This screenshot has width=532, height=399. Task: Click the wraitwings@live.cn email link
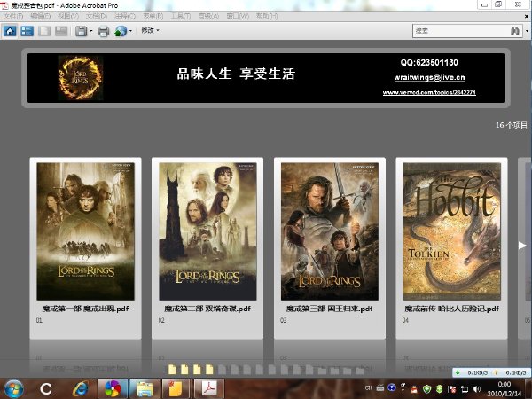pos(429,77)
